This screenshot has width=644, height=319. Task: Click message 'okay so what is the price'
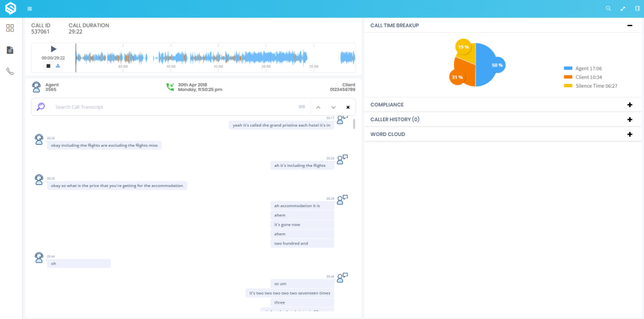point(117,186)
